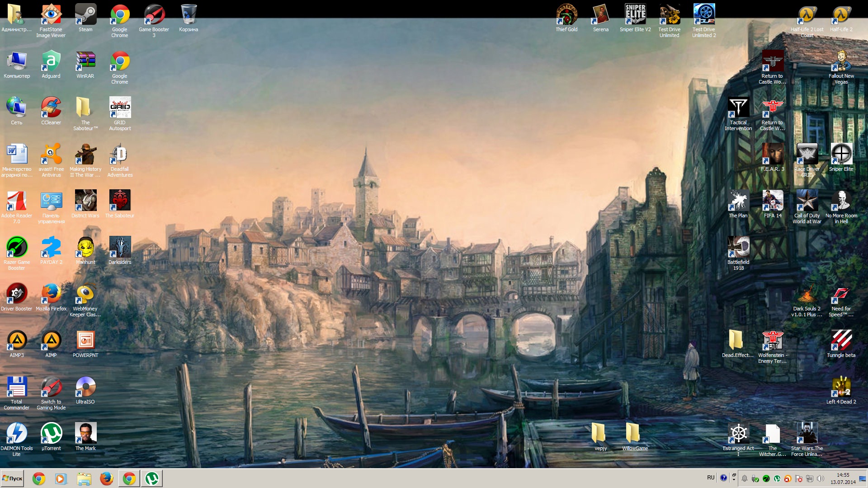The width and height of the screenshot is (868, 488).
Task: Select the Сеть network icon
Action: (17, 111)
